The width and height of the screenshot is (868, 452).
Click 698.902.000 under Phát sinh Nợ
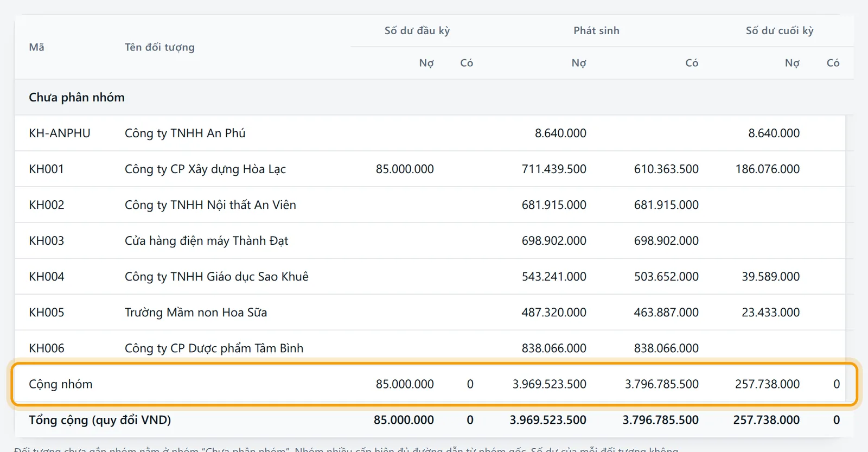click(554, 240)
